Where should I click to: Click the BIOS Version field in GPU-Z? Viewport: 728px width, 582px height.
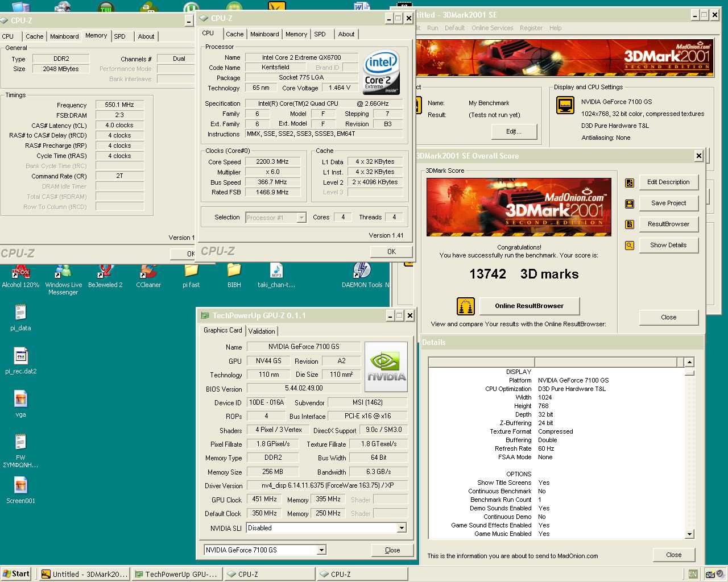coord(304,389)
